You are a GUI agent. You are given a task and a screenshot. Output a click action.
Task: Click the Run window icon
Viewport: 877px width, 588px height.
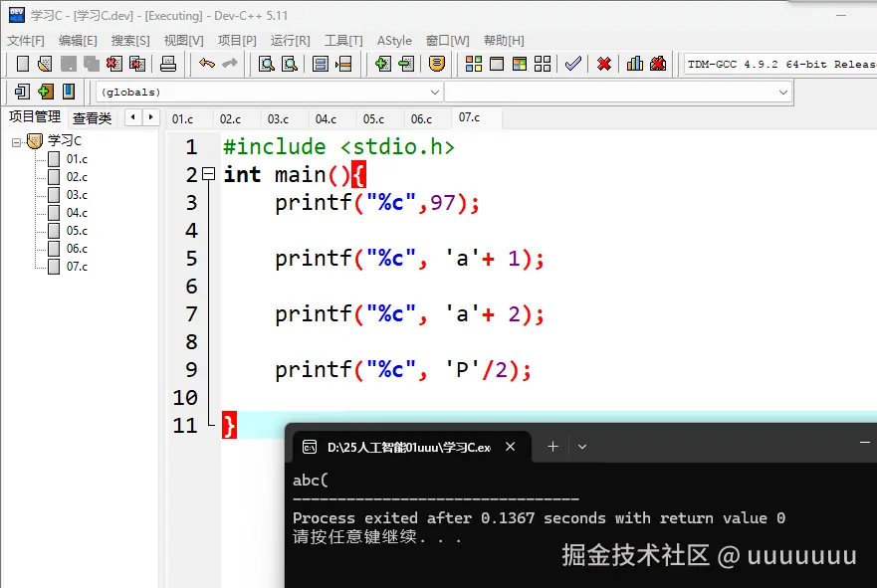coord(497,64)
